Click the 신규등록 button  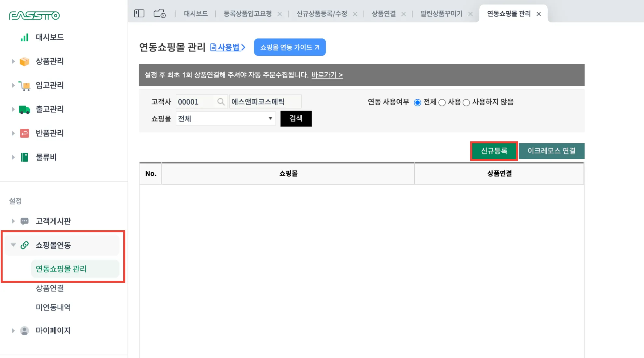click(494, 151)
